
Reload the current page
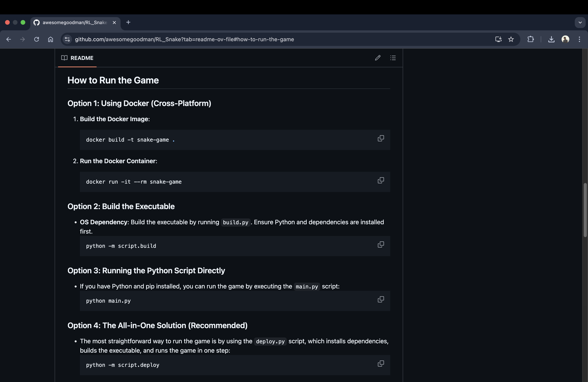coord(37,39)
